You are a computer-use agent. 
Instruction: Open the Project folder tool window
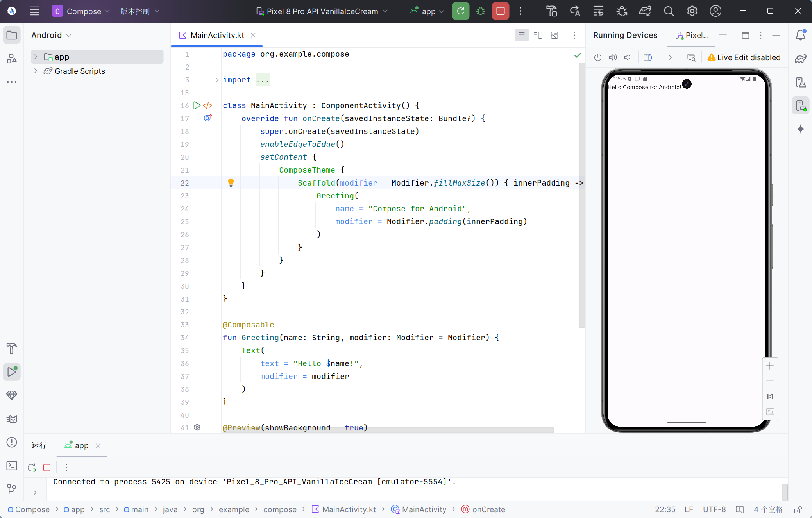12,35
